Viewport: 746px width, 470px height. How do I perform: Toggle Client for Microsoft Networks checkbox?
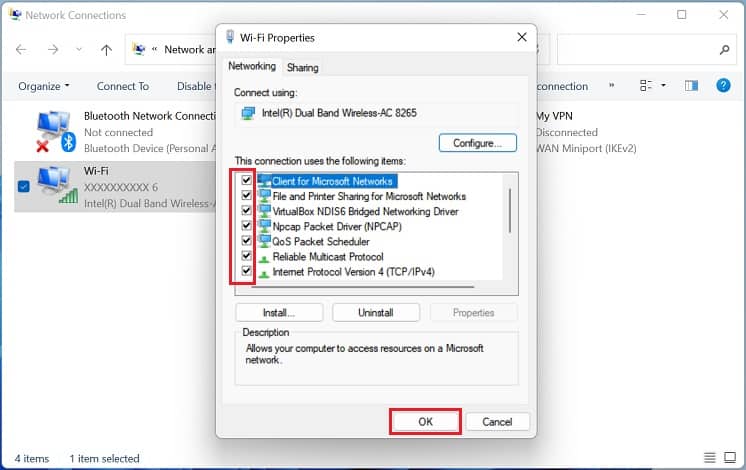tap(246, 180)
